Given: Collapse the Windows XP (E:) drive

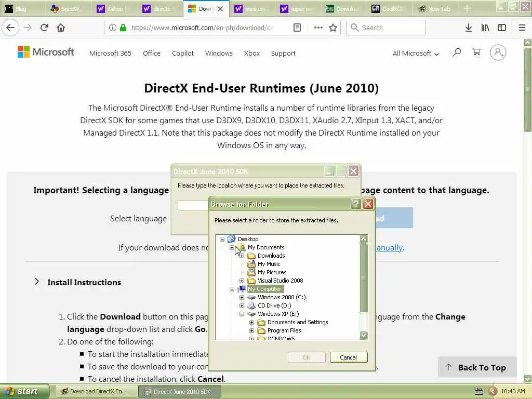Looking at the screenshot, I should [242, 314].
